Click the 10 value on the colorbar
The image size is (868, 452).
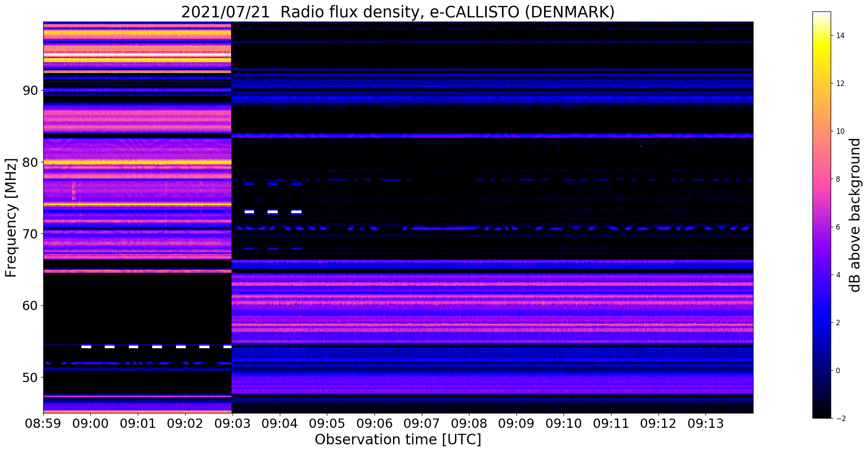840,131
